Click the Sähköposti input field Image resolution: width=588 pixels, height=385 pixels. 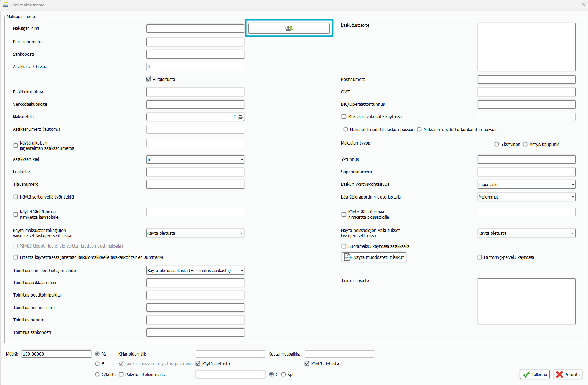pos(195,54)
